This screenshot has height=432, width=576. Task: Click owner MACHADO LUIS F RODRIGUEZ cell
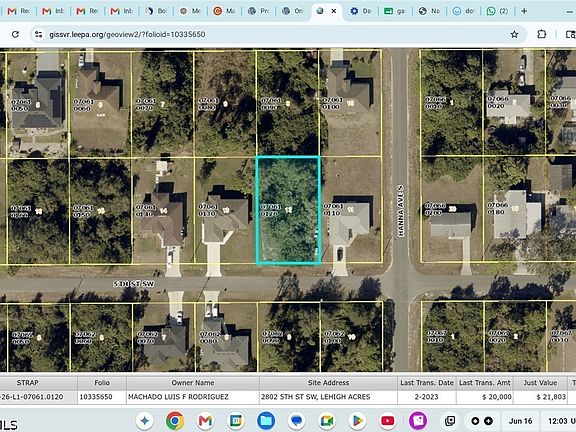point(192,397)
